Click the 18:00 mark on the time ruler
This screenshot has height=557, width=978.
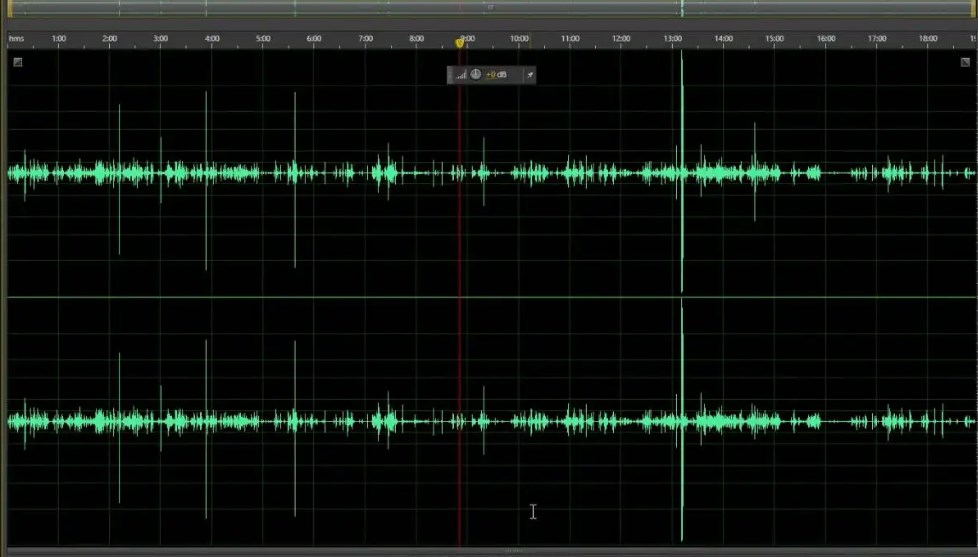click(928, 39)
